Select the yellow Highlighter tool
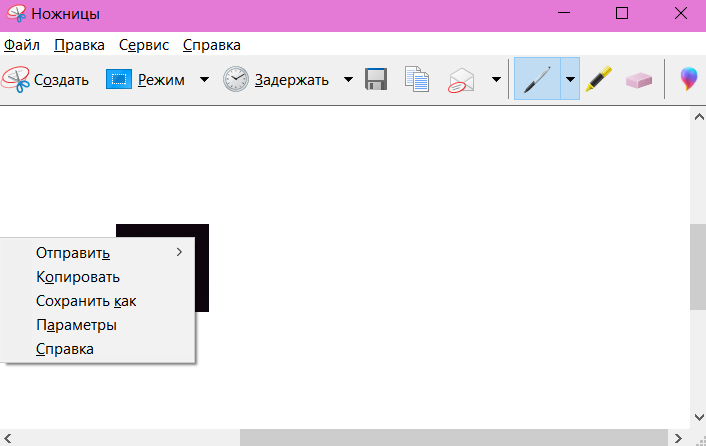 [x=599, y=79]
